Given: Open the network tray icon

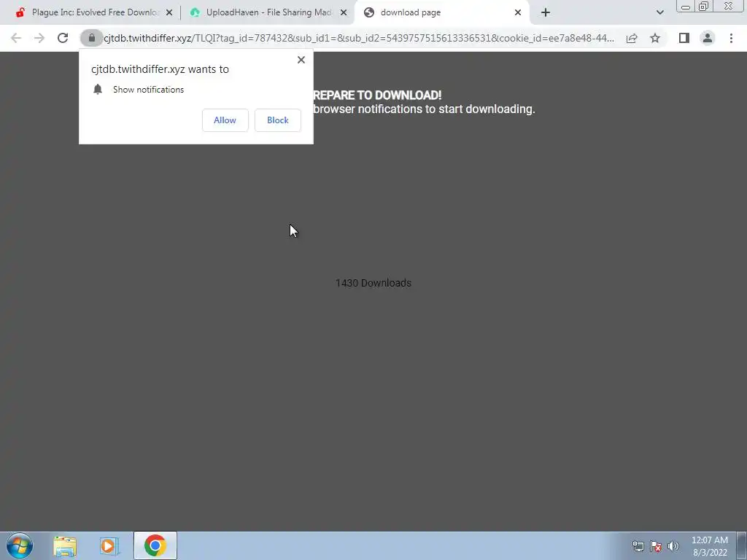Looking at the screenshot, I should (x=638, y=546).
